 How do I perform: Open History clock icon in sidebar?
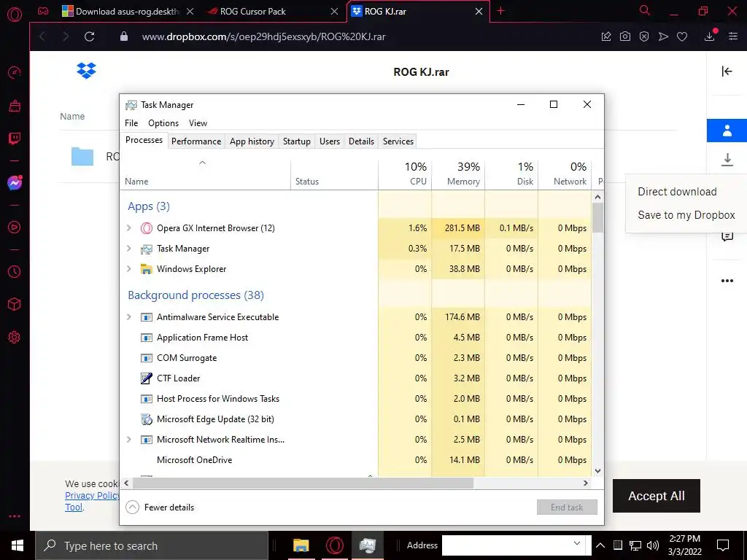15,271
